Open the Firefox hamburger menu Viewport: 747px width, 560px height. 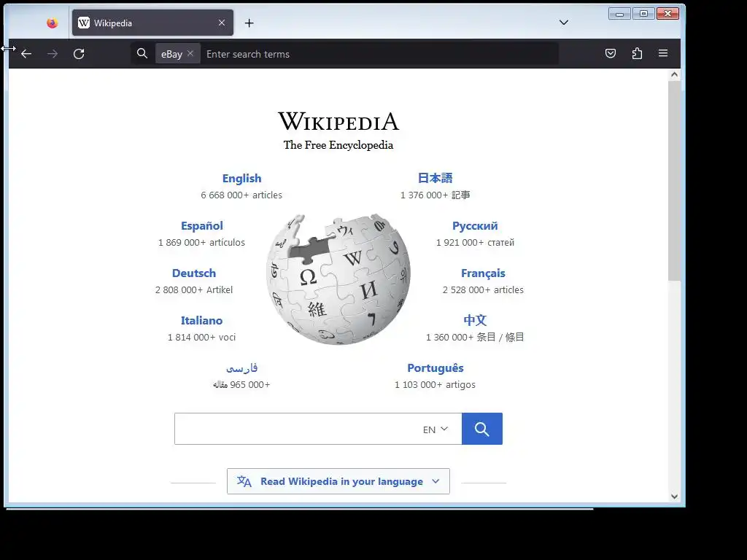663,53
